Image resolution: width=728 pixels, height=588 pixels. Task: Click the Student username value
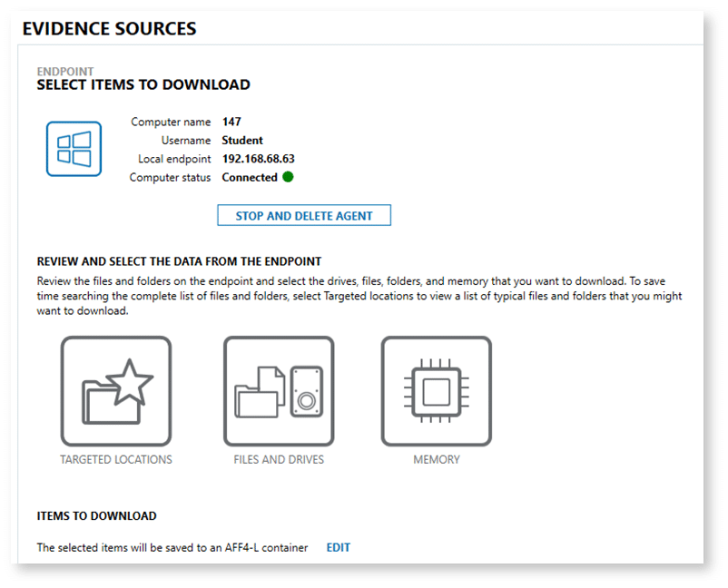(x=241, y=140)
